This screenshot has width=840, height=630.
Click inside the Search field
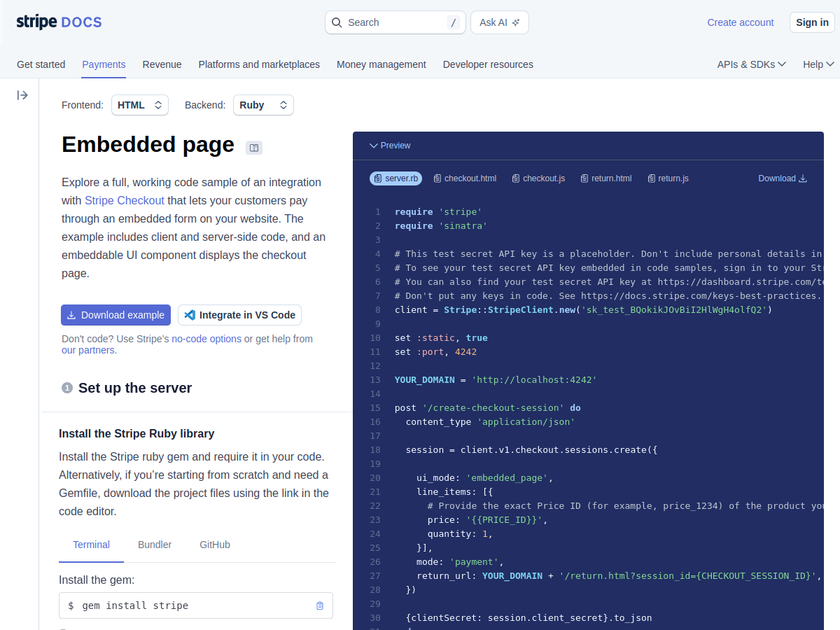pos(392,22)
